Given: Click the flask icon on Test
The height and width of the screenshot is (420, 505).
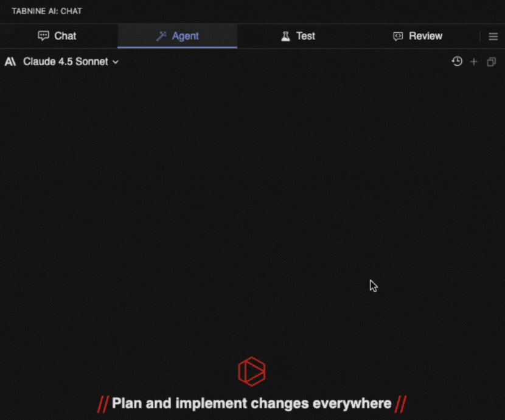Looking at the screenshot, I should (x=285, y=36).
